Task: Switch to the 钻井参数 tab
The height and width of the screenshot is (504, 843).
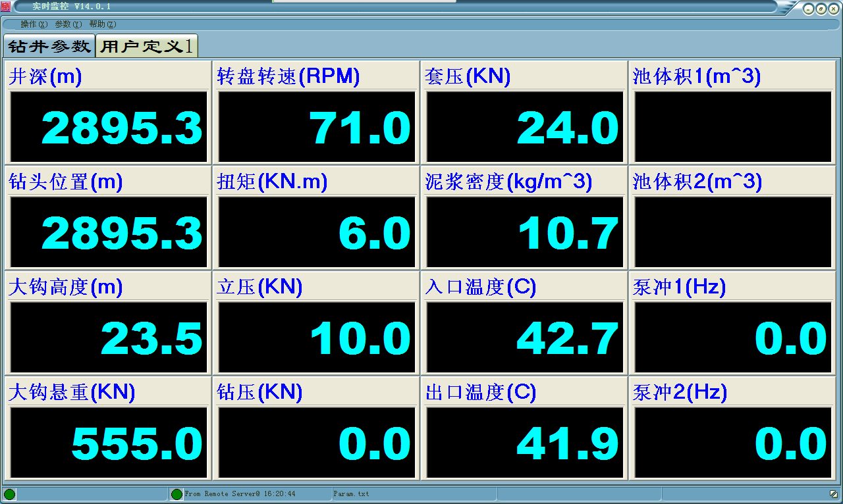Action: tap(49, 46)
